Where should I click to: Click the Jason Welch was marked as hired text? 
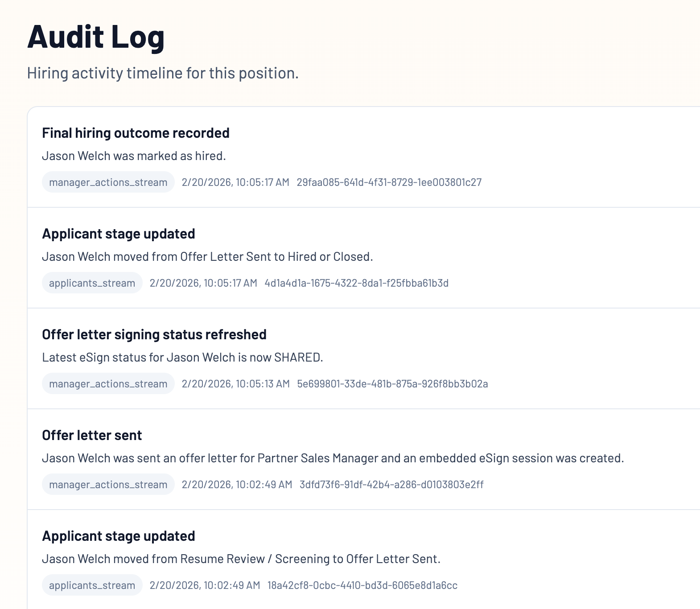pyautogui.click(x=134, y=156)
